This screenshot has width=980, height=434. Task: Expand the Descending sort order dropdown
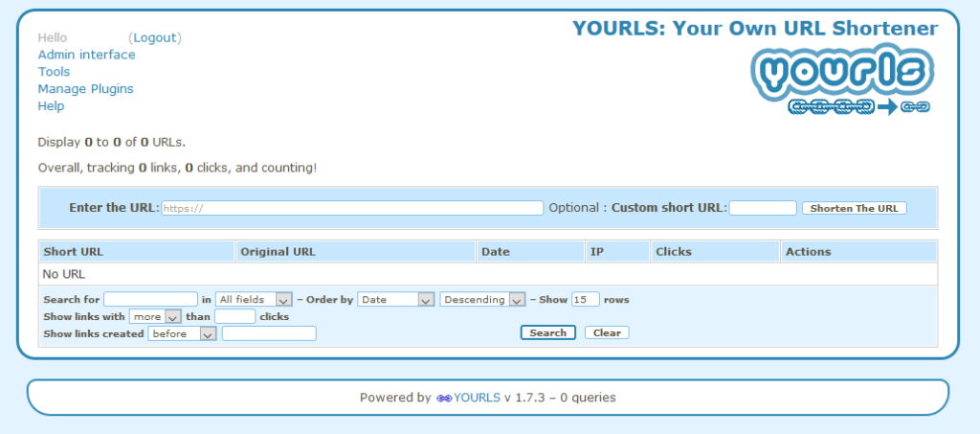tap(482, 300)
